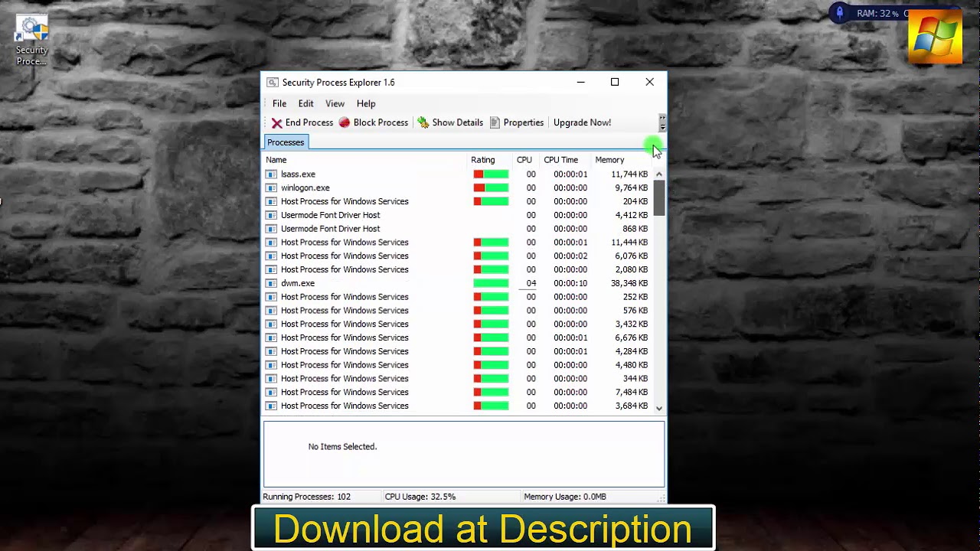Image resolution: width=980 pixels, height=551 pixels.
Task: Open Security Process Explorer desktop shortcut
Action: pos(31,40)
